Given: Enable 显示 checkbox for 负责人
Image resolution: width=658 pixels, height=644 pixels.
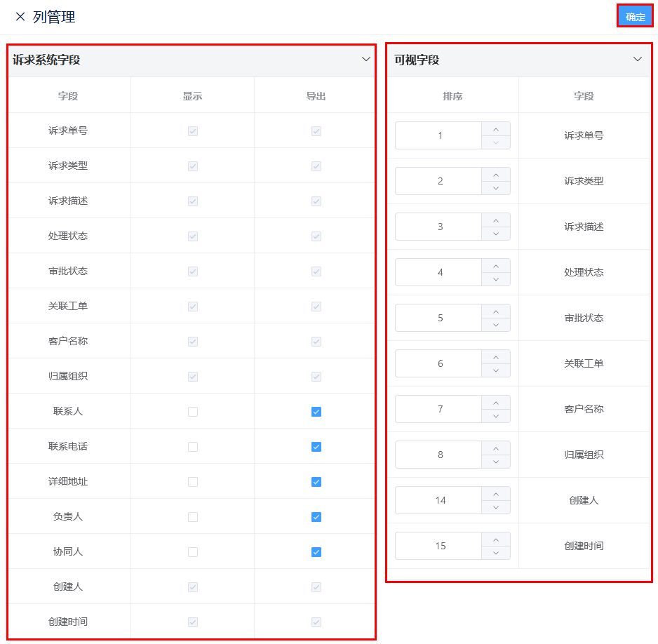Looking at the screenshot, I should click(193, 517).
